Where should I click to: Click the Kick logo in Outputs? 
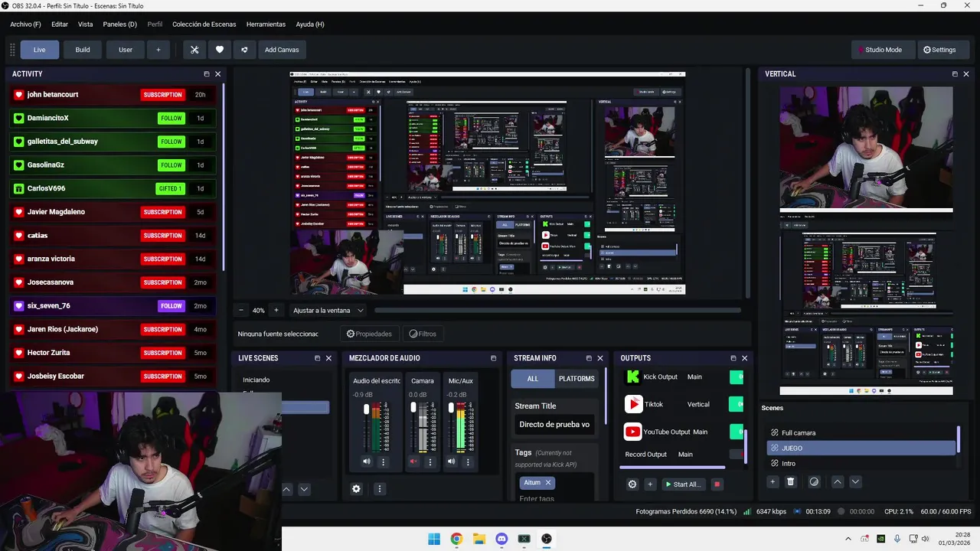pos(633,377)
